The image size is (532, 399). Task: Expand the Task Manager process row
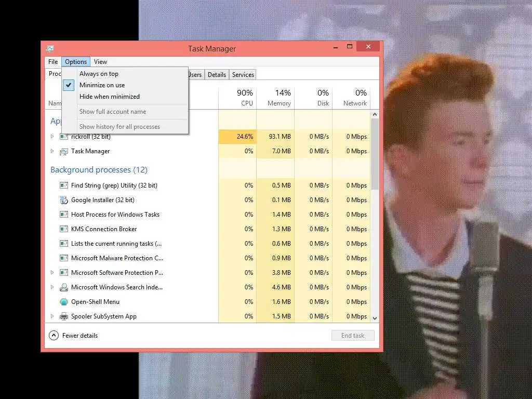click(52, 151)
